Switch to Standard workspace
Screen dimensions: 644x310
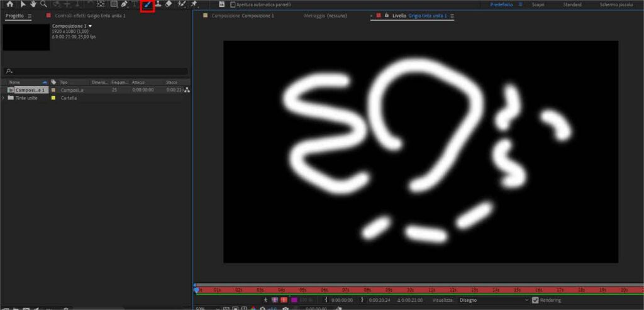572,4
